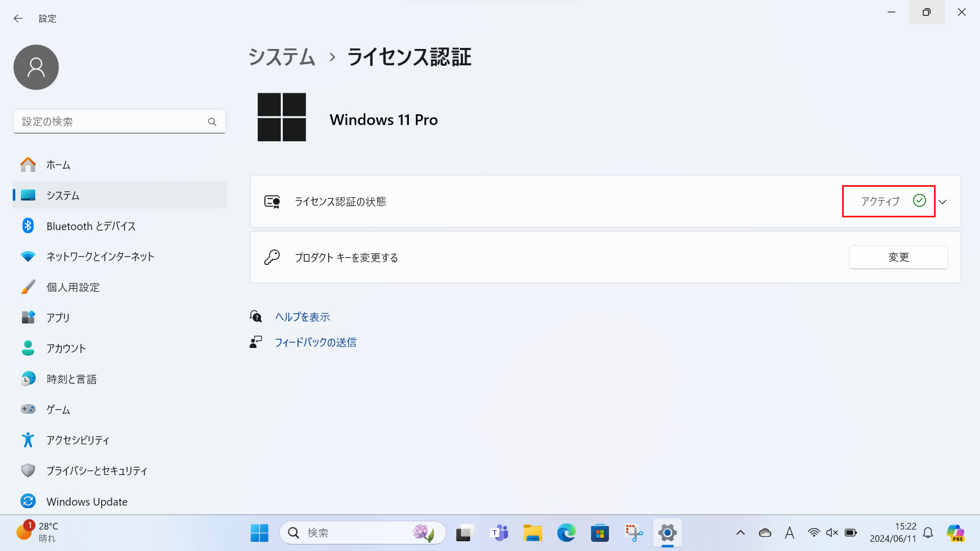
Task: Open Windows Update settings
Action: pyautogui.click(x=119, y=502)
